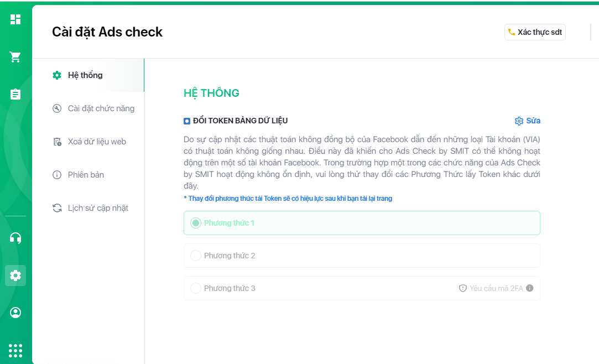Go to Xoá dữ liệu web section
This screenshot has height=364, width=599.
[x=97, y=142]
